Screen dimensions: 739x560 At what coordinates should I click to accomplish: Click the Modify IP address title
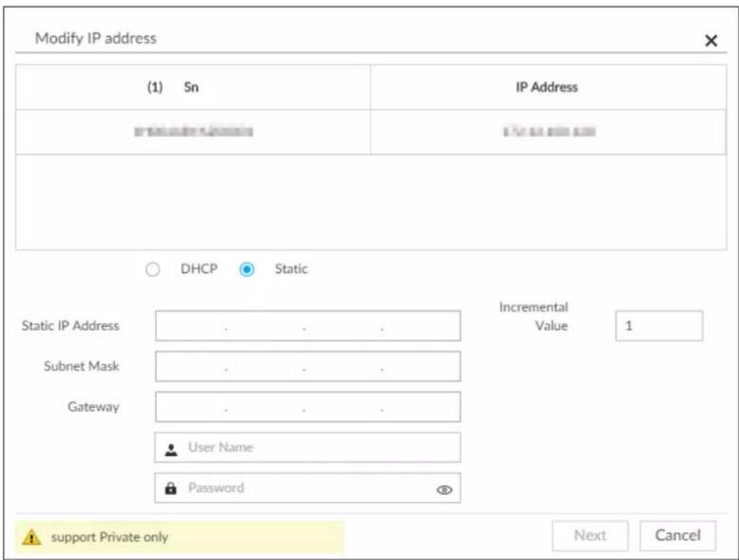(x=95, y=38)
